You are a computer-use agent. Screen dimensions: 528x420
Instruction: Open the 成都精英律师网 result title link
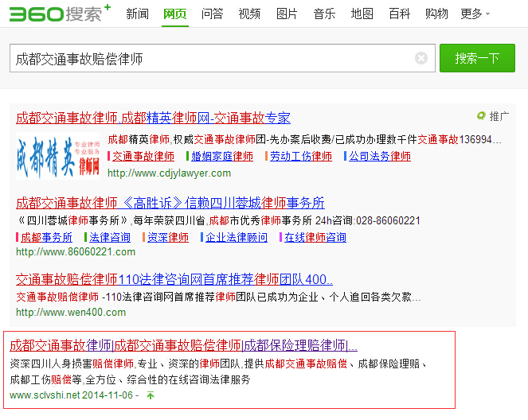[x=153, y=118]
